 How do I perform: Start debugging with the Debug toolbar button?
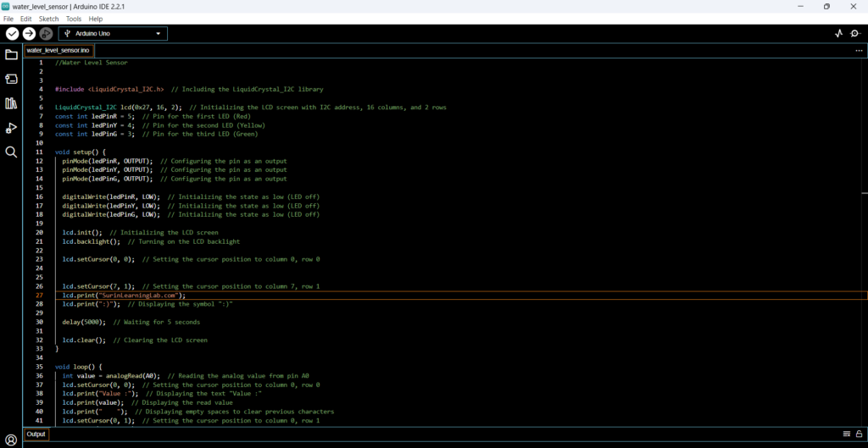click(x=46, y=34)
